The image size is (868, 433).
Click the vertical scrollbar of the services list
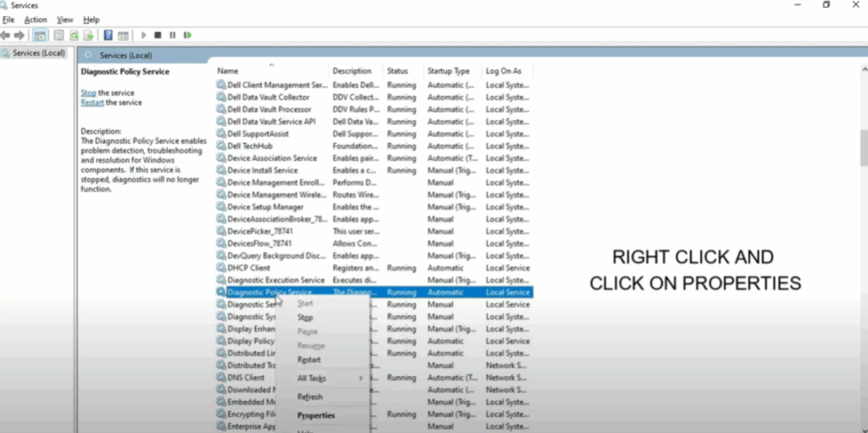coord(863,147)
